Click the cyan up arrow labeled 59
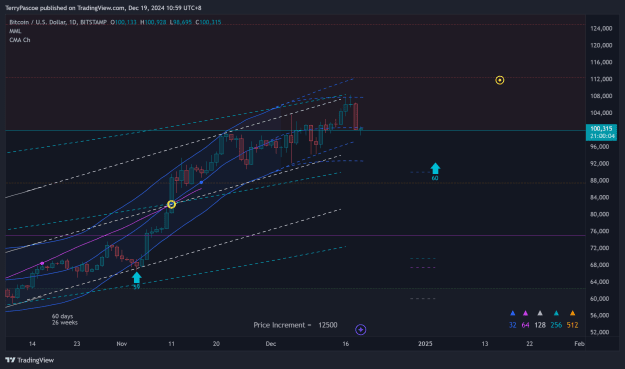625x369 pixels. click(137, 277)
